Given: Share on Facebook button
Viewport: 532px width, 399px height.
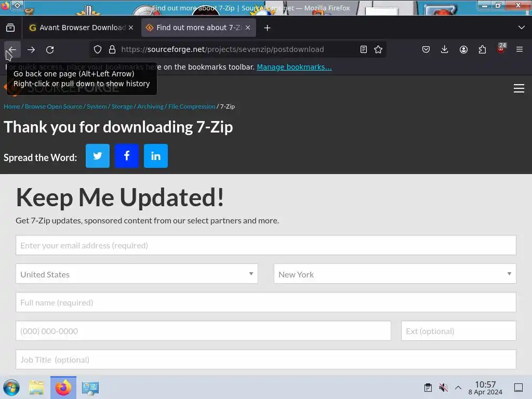Looking at the screenshot, I should [127, 156].
